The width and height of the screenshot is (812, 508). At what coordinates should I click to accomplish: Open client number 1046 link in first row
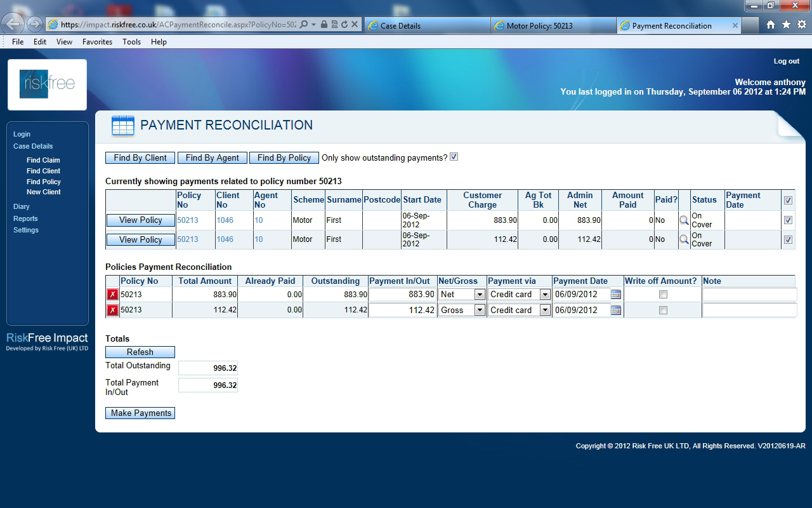[225, 220]
